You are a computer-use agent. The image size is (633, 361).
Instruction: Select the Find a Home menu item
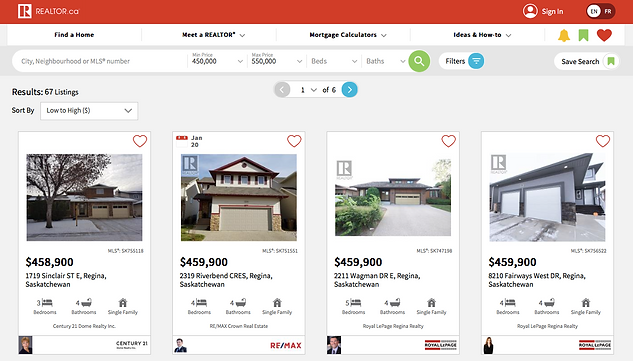coord(74,35)
